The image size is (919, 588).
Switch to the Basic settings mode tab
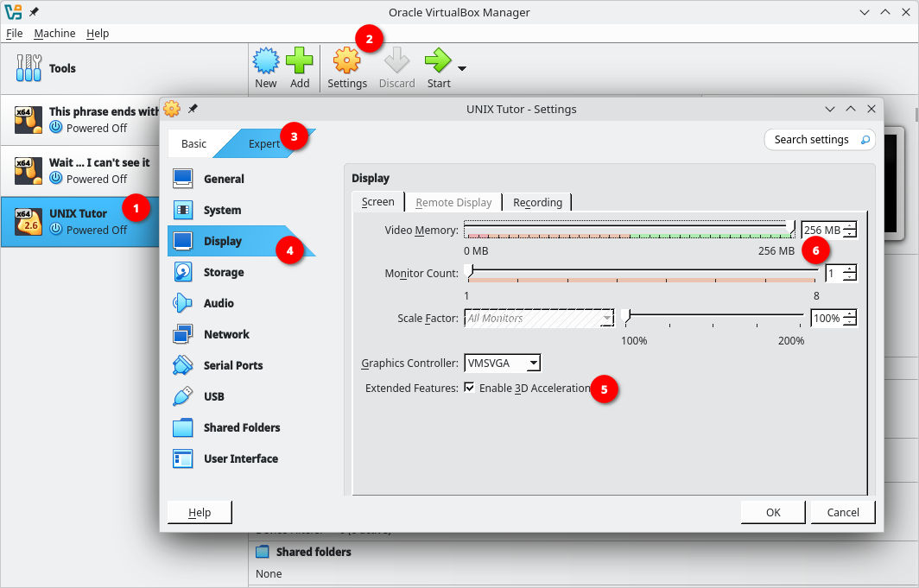click(x=193, y=143)
